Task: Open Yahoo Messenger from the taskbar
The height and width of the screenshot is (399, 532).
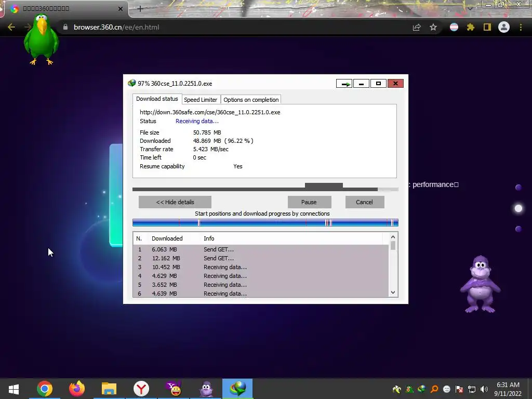Action: (174, 389)
